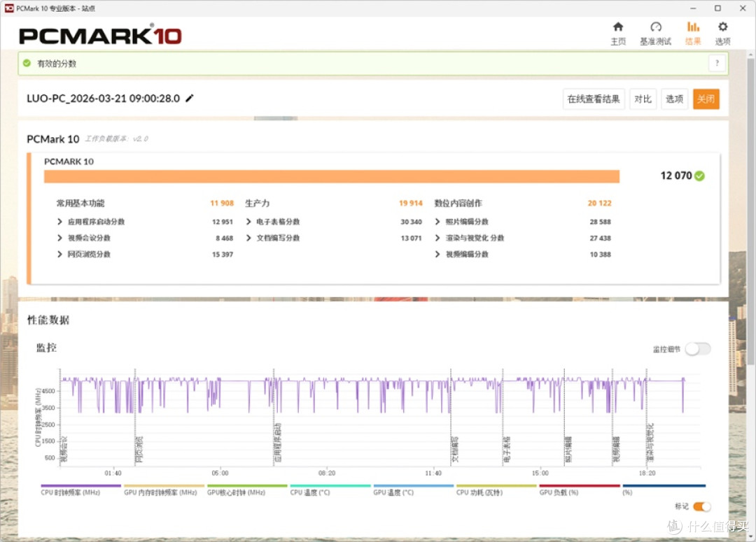
Task: Expand 文档编写分数 row
Action: 248,238
